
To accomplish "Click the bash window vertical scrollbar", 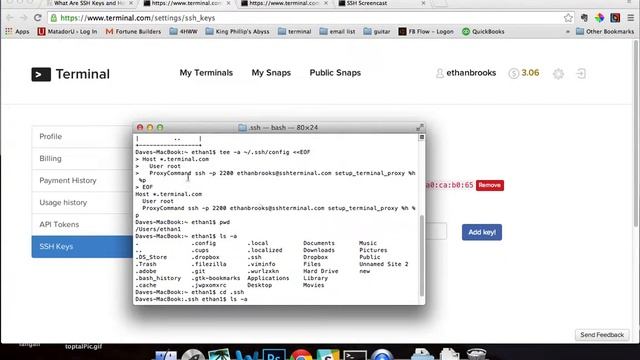I will coord(422,255).
